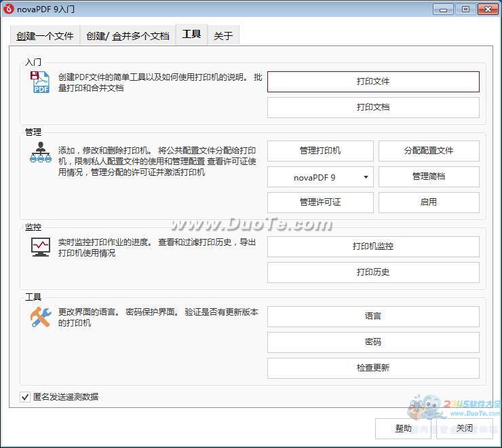Click the 打印文件 button
Screen dimensions: 502x448
tap(373, 81)
